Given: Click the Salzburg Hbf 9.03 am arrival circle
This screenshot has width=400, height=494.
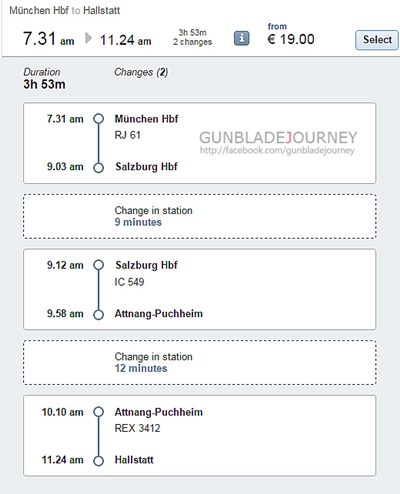Looking at the screenshot, I should tap(98, 167).
